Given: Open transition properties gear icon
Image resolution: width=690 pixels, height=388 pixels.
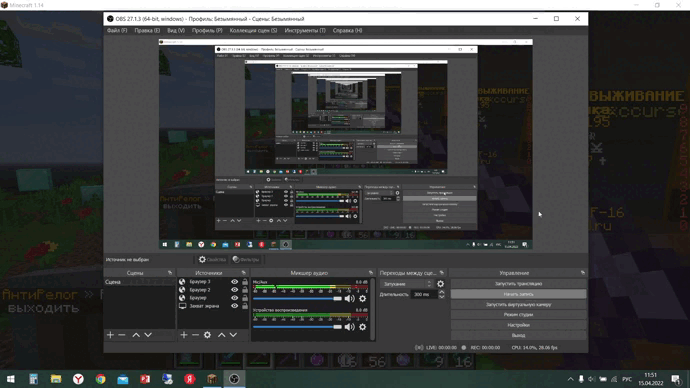Looking at the screenshot, I should tap(440, 284).
